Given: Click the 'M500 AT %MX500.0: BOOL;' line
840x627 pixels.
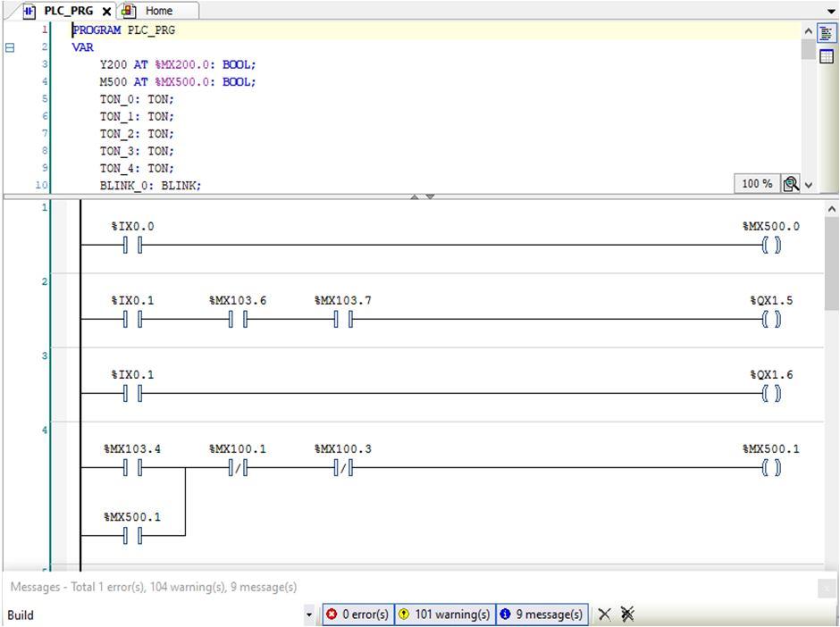Looking at the screenshot, I should 178,82.
